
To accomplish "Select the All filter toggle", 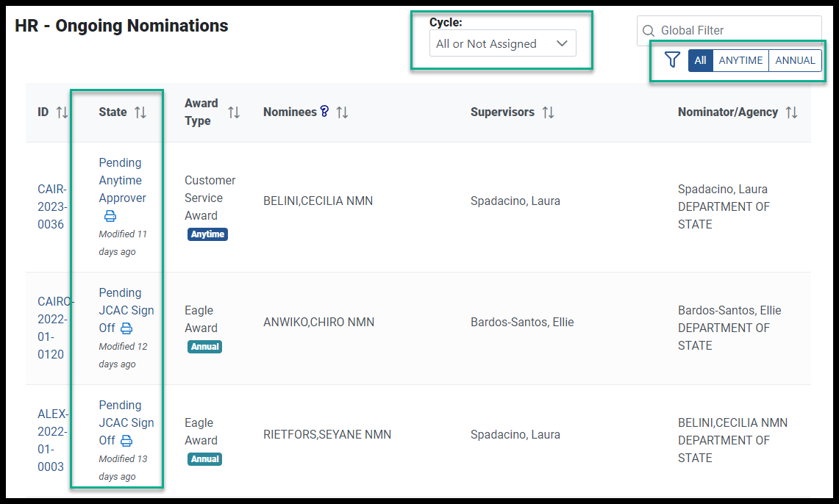I will click(701, 60).
